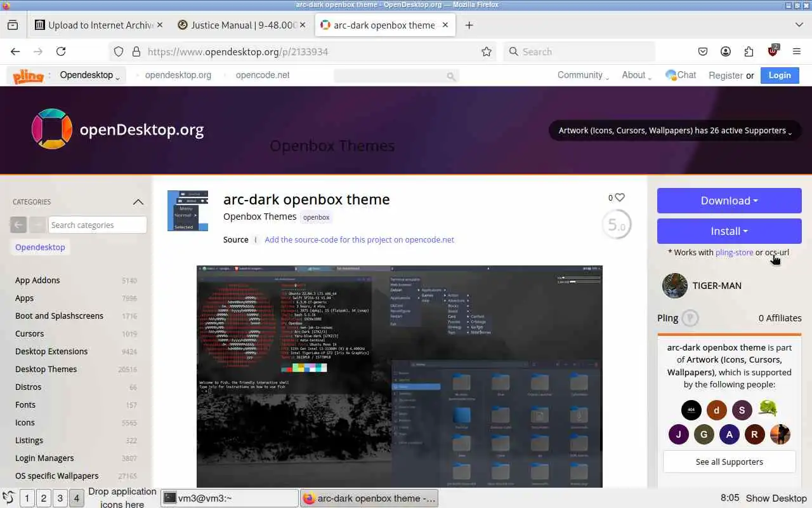Click the Firefox forward arrow
Image resolution: width=812 pixels, height=508 pixels.
pos(38,51)
